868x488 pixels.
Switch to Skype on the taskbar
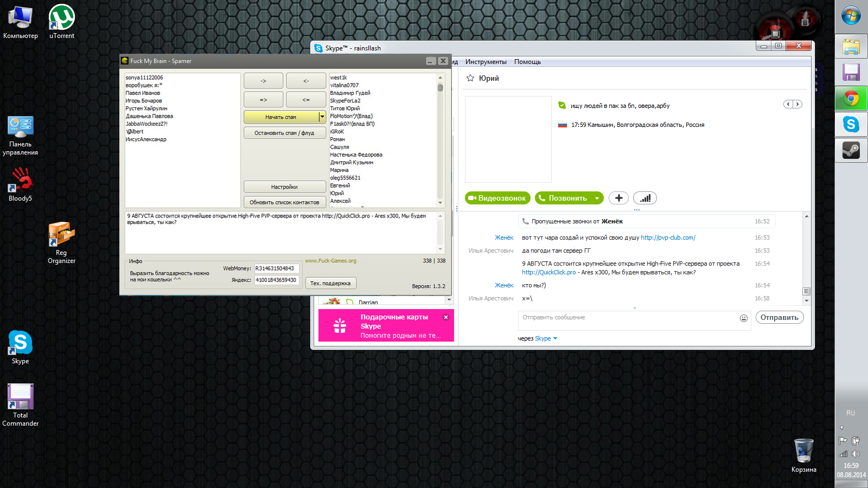point(851,125)
